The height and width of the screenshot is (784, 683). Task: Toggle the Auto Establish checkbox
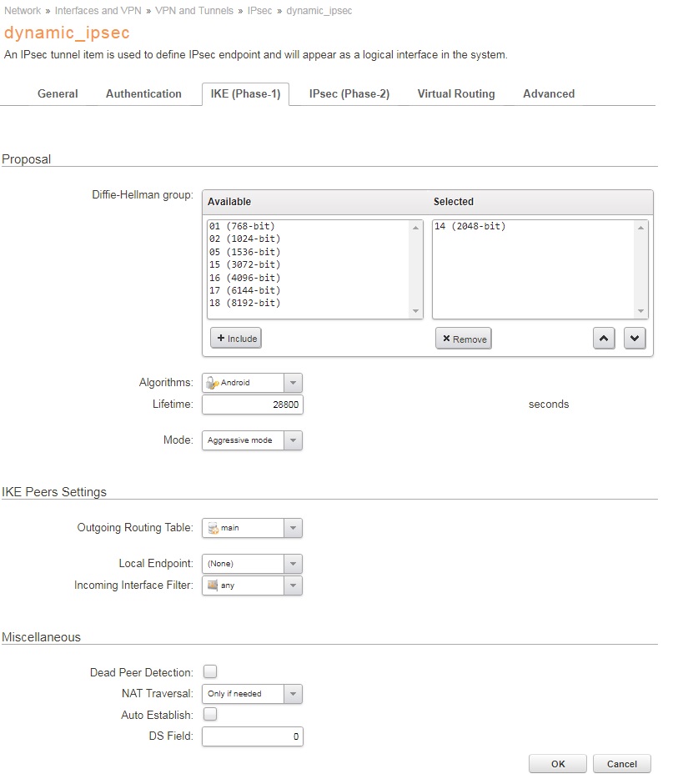(210, 714)
